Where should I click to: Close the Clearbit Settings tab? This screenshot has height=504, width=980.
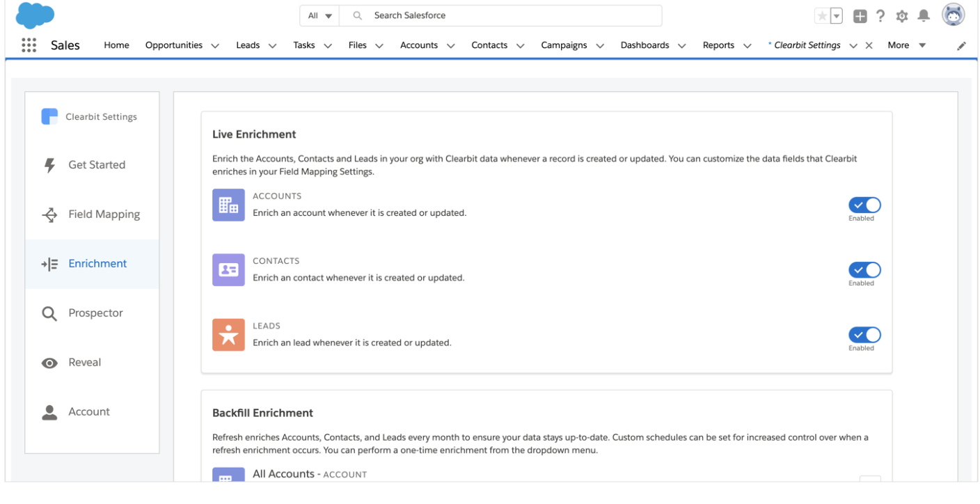click(869, 46)
